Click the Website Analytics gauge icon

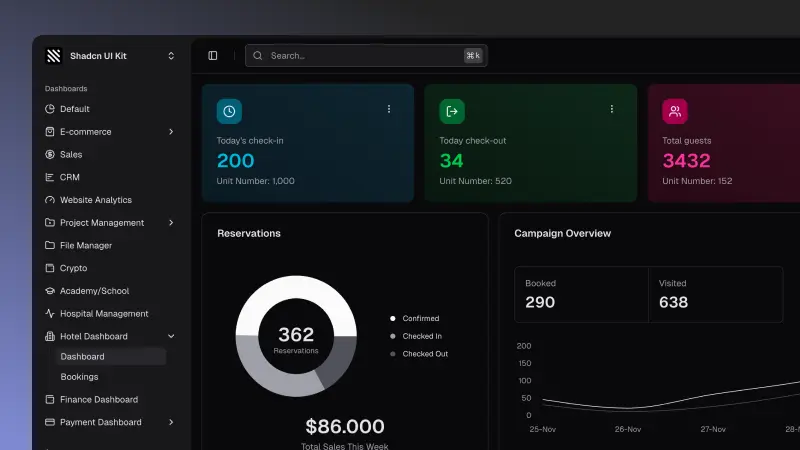coord(49,200)
